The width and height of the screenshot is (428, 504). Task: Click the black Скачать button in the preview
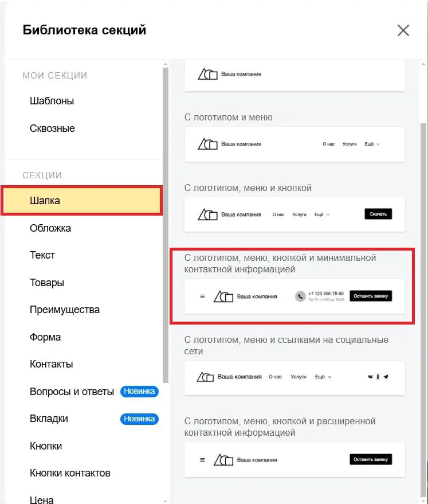click(x=378, y=214)
